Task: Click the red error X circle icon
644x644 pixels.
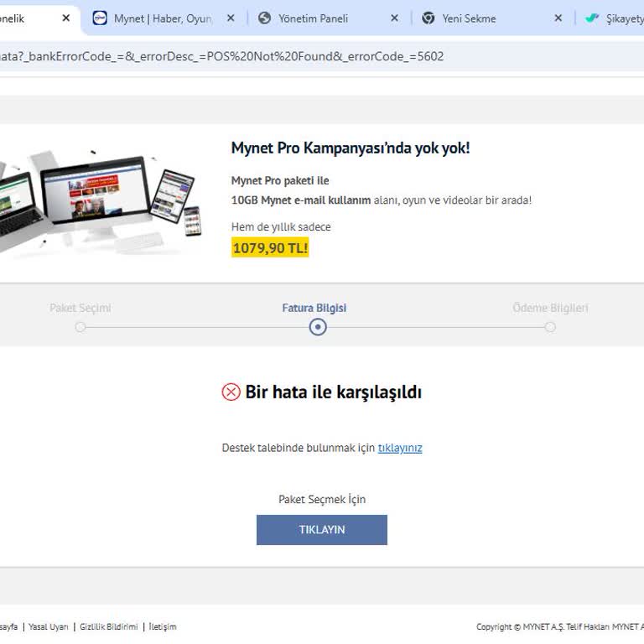Action: pos(231,392)
